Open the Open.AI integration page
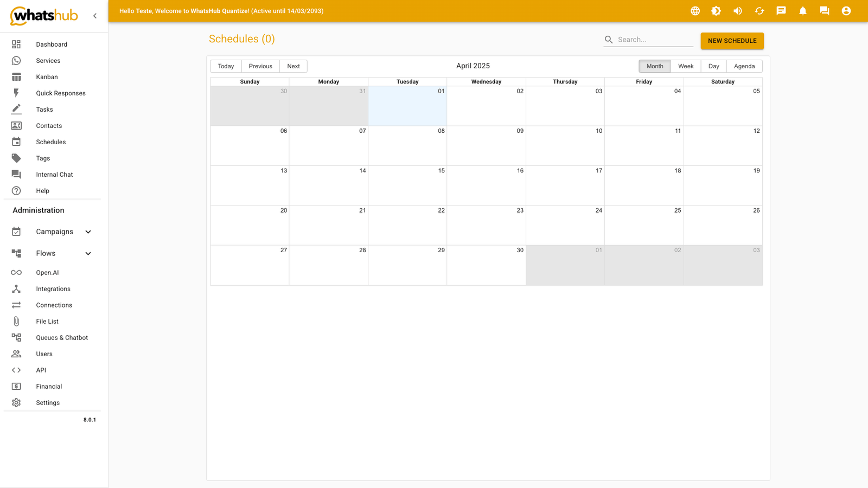The height and width of the screenshot is (488, 868). [47, 272]
